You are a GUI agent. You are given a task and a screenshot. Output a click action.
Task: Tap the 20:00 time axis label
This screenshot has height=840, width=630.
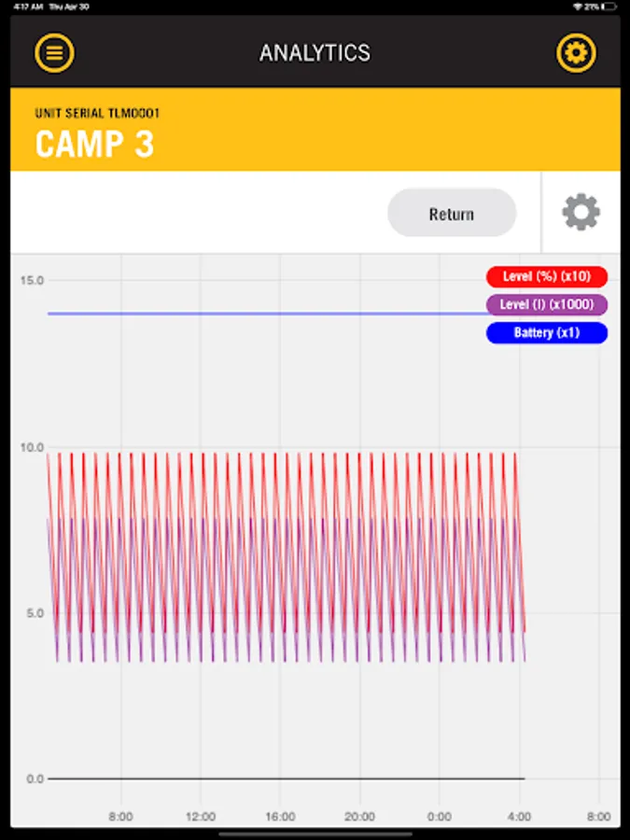pos(359,817)
